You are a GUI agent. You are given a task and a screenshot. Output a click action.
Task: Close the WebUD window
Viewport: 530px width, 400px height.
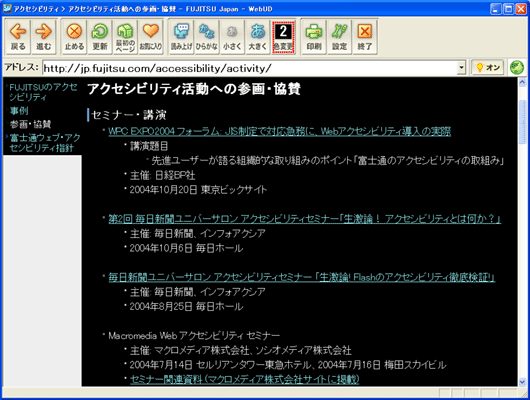(x=521, y=9)
